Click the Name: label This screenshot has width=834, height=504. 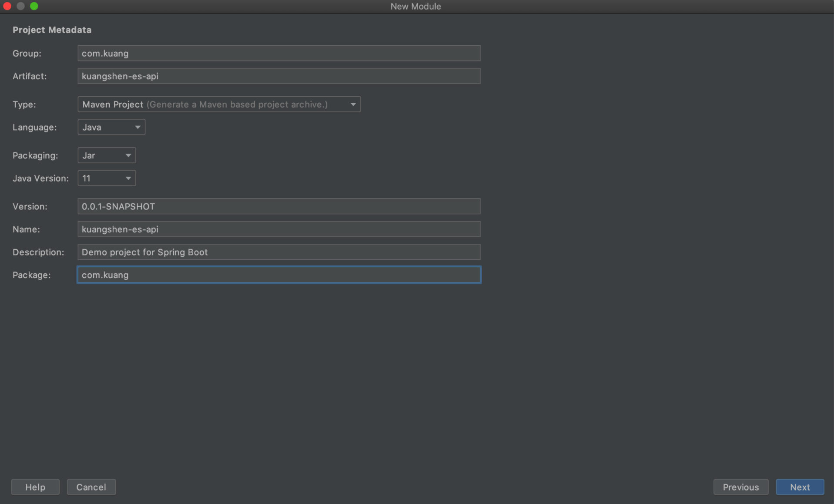[x=26, y=229]
